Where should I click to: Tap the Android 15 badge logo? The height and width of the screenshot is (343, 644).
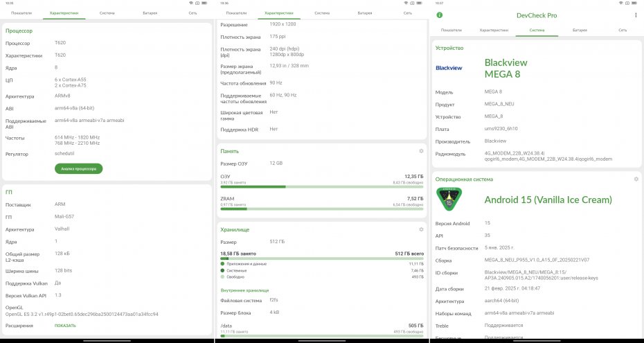coord(449,200)
